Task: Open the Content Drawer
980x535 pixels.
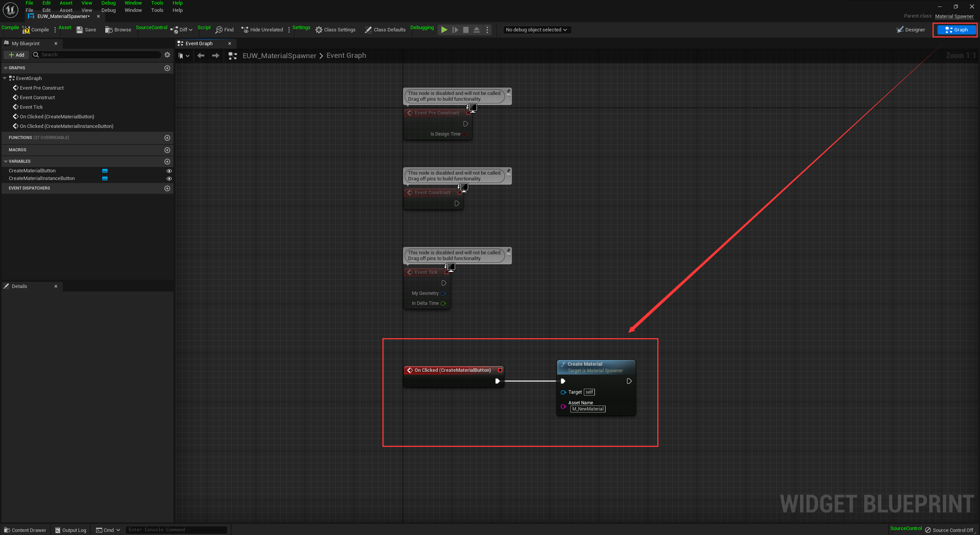Action: pyautogui.click(x=25, y=530)
